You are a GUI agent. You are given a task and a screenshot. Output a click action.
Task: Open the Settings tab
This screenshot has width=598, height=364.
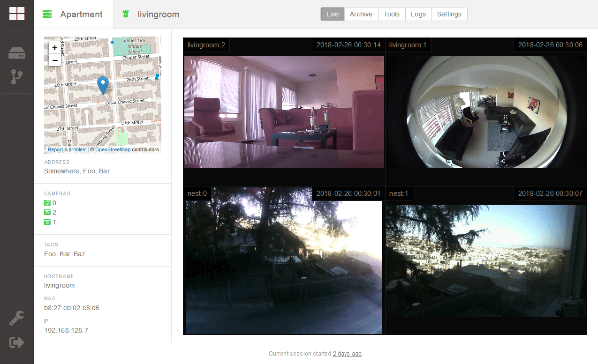(449, 14)
